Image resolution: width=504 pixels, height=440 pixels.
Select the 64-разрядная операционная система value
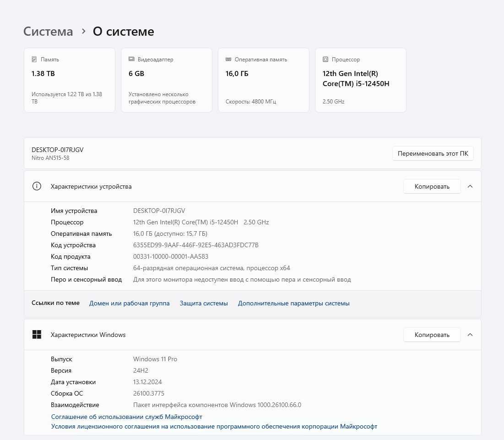pyautogui.click(x=211, y=268)
